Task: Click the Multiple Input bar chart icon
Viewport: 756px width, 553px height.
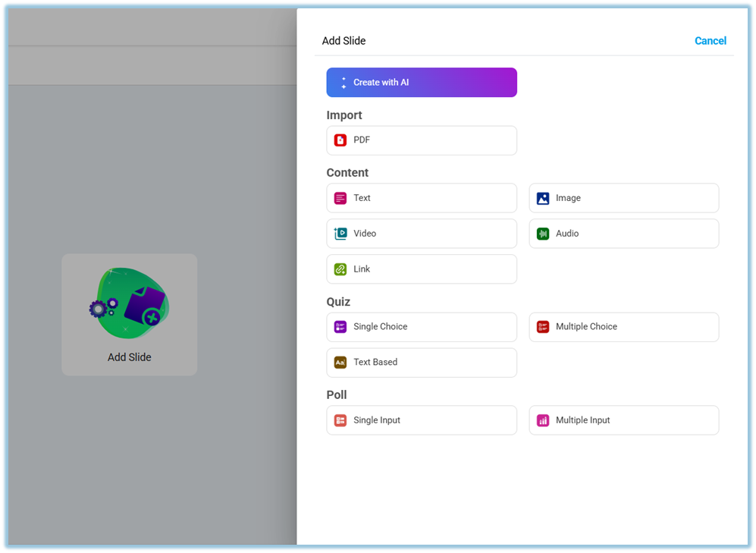Action: (x=543, y=420)
